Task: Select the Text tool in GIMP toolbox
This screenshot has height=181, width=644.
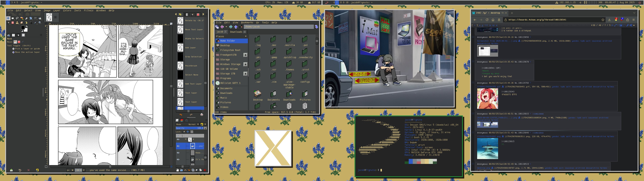Action: pos(31,23)
